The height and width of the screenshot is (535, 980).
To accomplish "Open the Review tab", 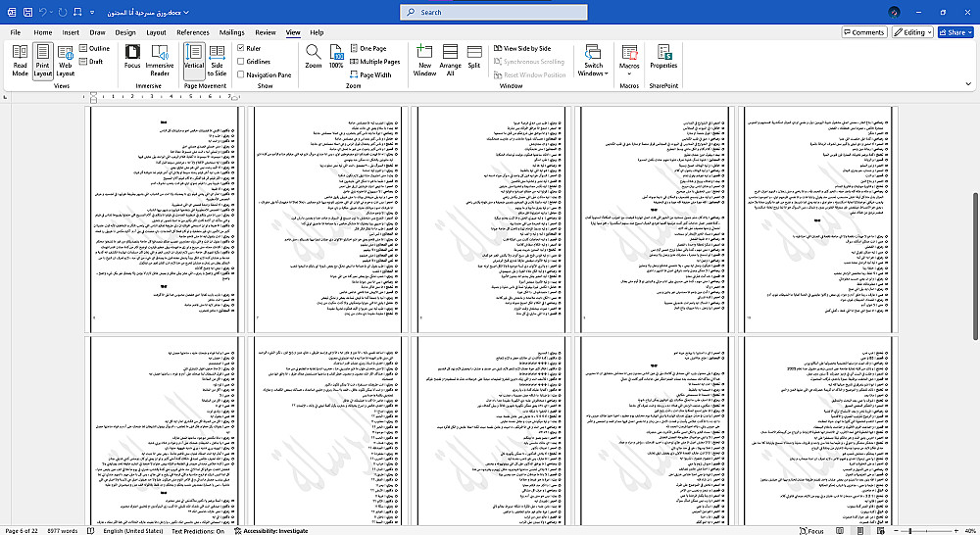I will (x=265, y=32).
